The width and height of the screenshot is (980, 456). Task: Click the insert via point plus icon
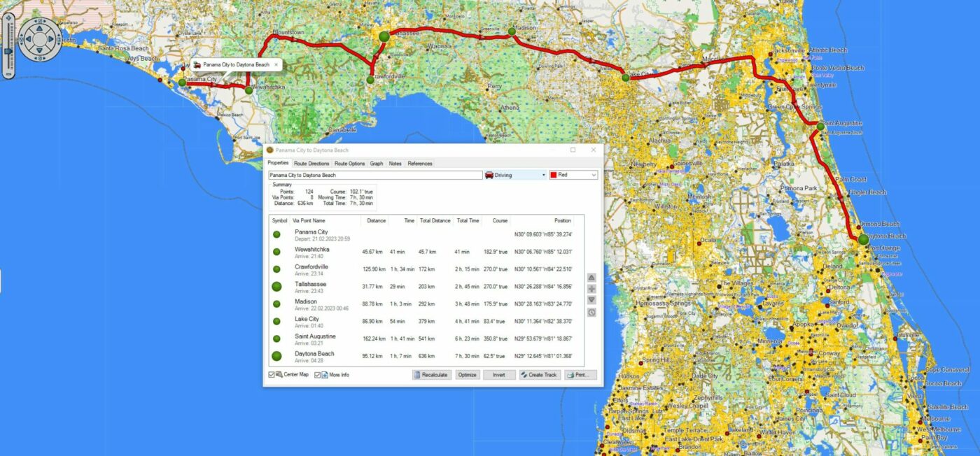[x=591, y=289]
